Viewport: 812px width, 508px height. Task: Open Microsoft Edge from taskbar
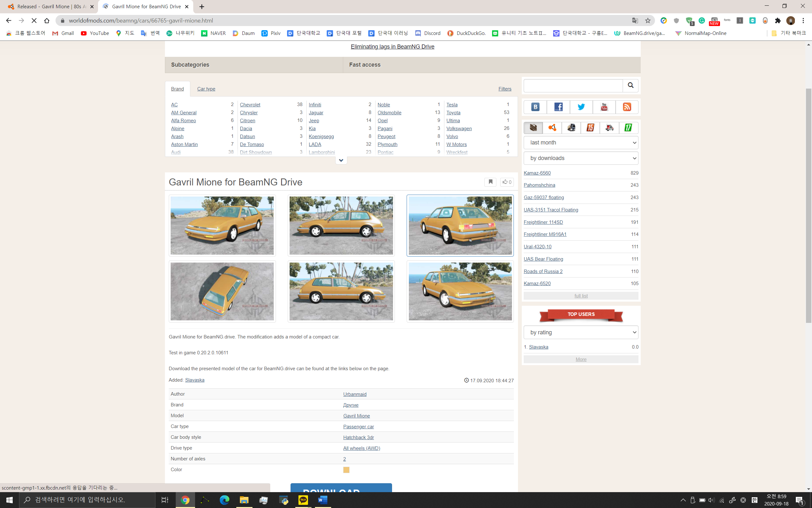(225, 500)
